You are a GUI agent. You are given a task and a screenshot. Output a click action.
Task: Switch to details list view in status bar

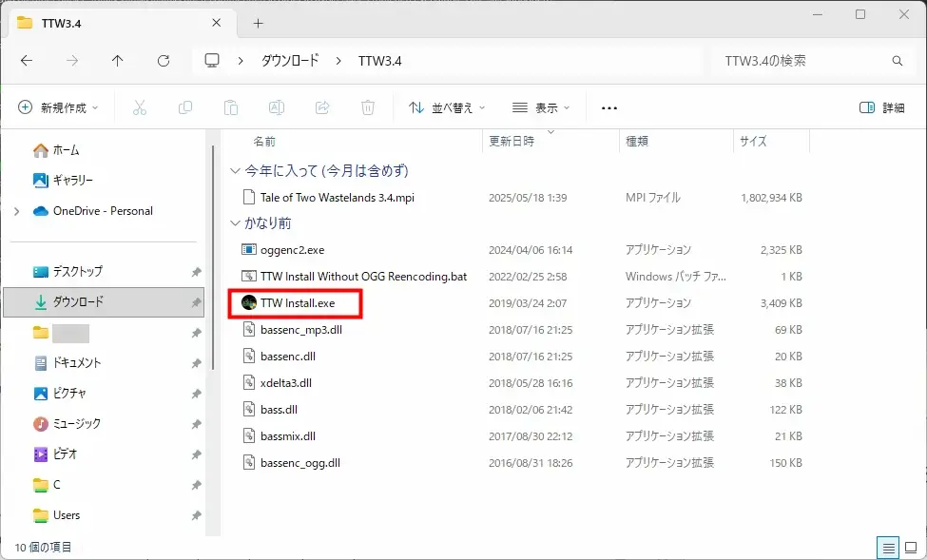pos(887,548)
